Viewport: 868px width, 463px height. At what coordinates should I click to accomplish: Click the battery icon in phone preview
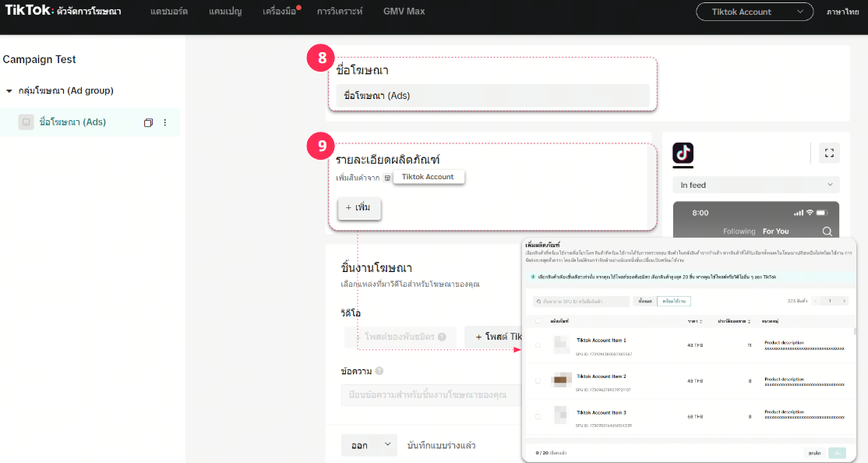pyautogui.click(x=822, y=213)
